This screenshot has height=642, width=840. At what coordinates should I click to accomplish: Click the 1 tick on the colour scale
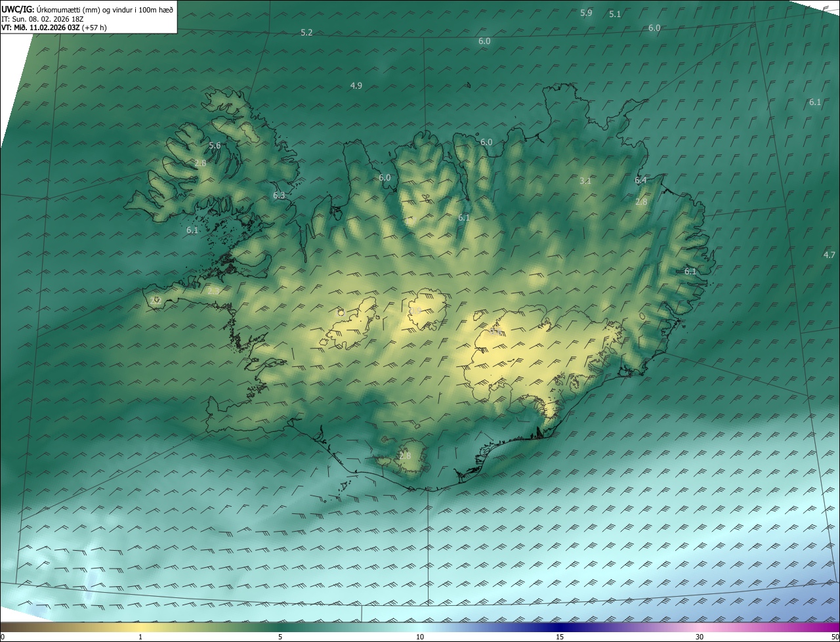click(x=140, y=637)
